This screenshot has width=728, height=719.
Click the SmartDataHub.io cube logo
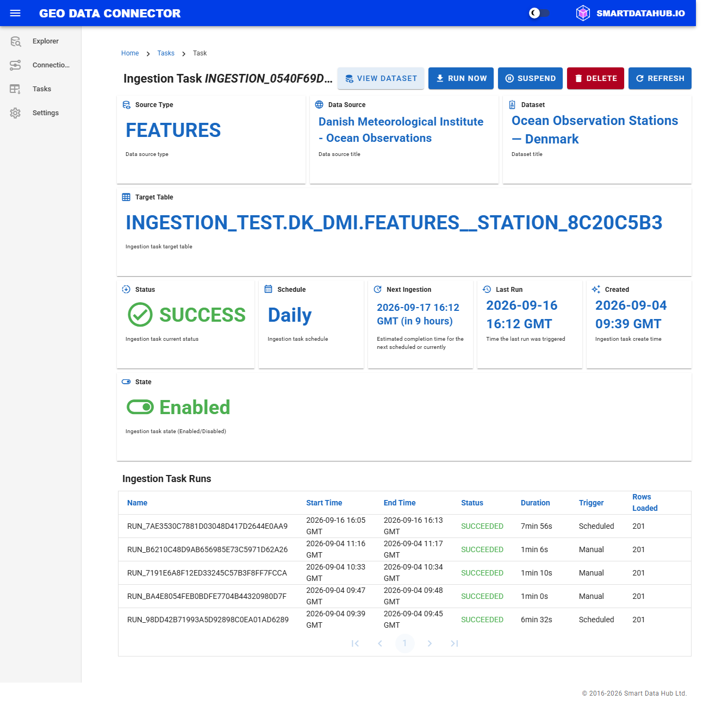coord(583,13)
